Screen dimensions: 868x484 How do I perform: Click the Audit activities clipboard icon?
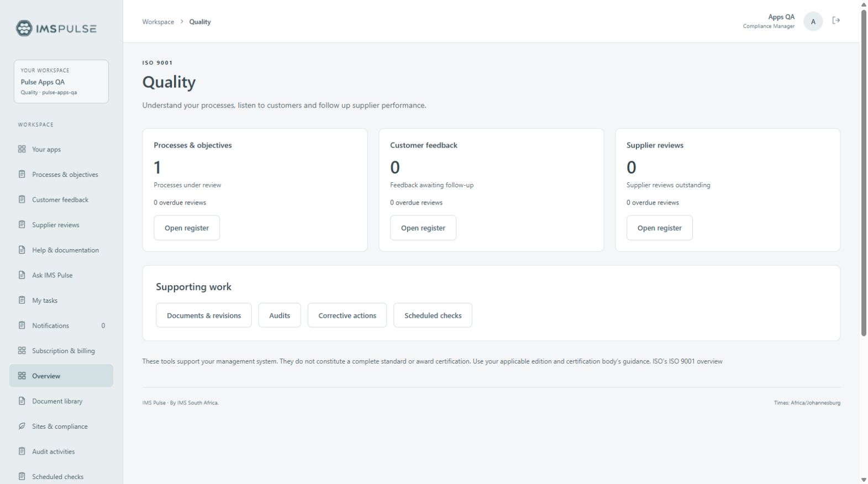coord(22,451)
